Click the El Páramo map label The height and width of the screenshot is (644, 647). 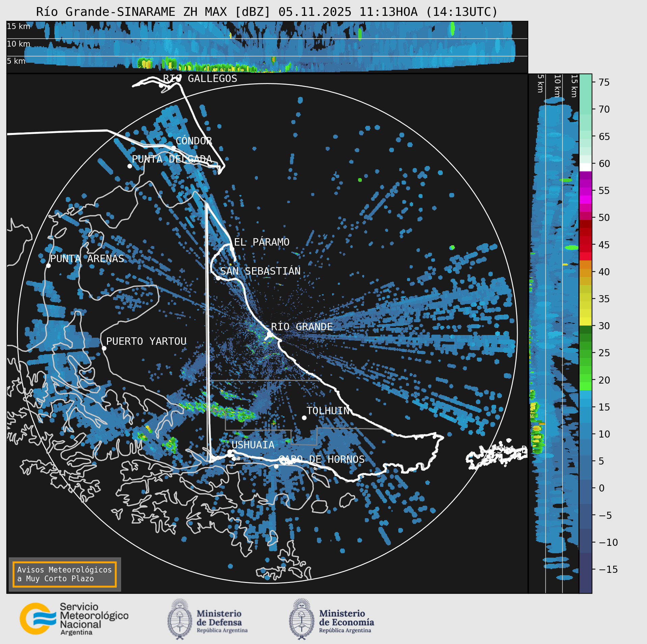click(262, 242)
